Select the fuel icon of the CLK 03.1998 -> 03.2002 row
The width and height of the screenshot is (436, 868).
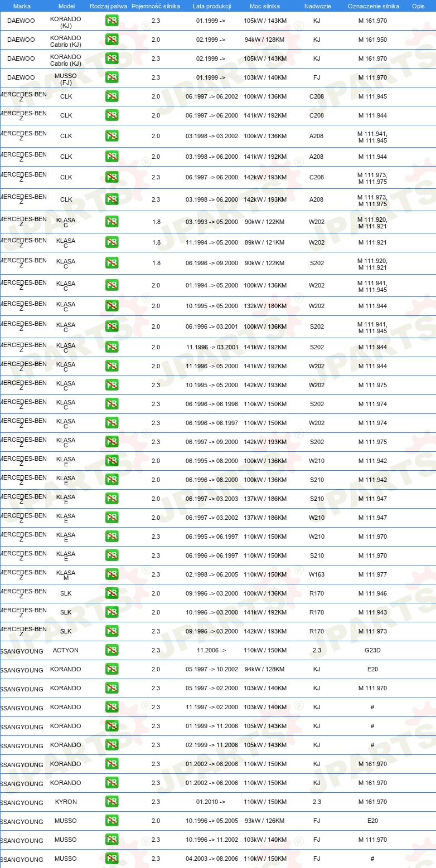click(112, 135)
